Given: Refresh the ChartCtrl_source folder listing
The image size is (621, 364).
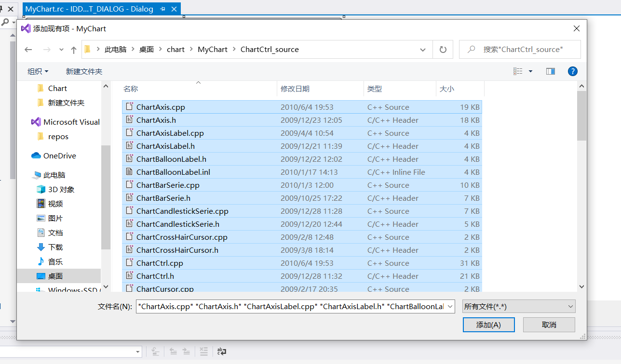Looking at the screenshot, I should (x=443, y=49).
